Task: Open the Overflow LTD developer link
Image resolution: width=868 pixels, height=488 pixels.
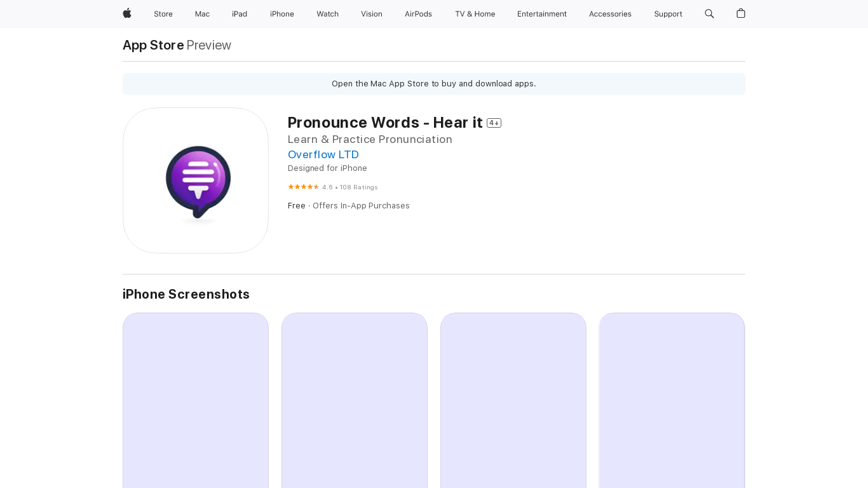Action: pos(323,154)
